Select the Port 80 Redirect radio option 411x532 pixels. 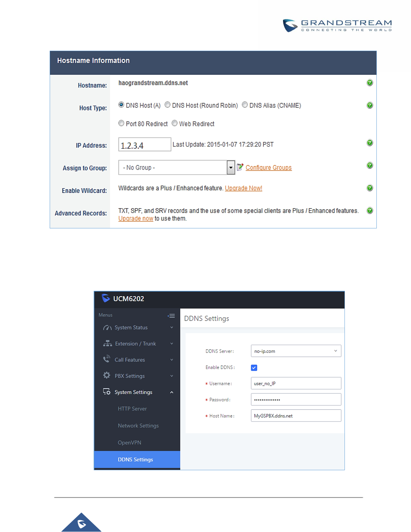point(121,123)
